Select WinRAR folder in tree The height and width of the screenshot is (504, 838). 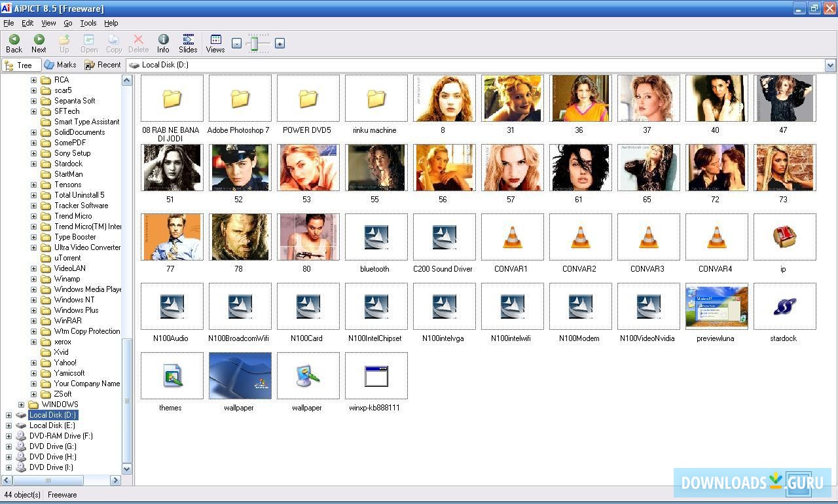[68, 321]
